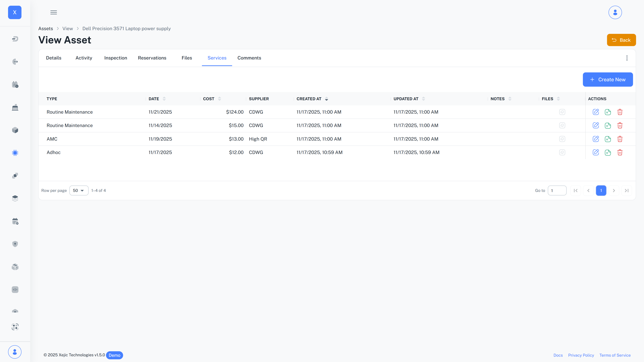Image resolution: width=644 pixels, height=362 pixels.
Task: Click the building icon in left sidebar
Action: click(x=15, y=107)
